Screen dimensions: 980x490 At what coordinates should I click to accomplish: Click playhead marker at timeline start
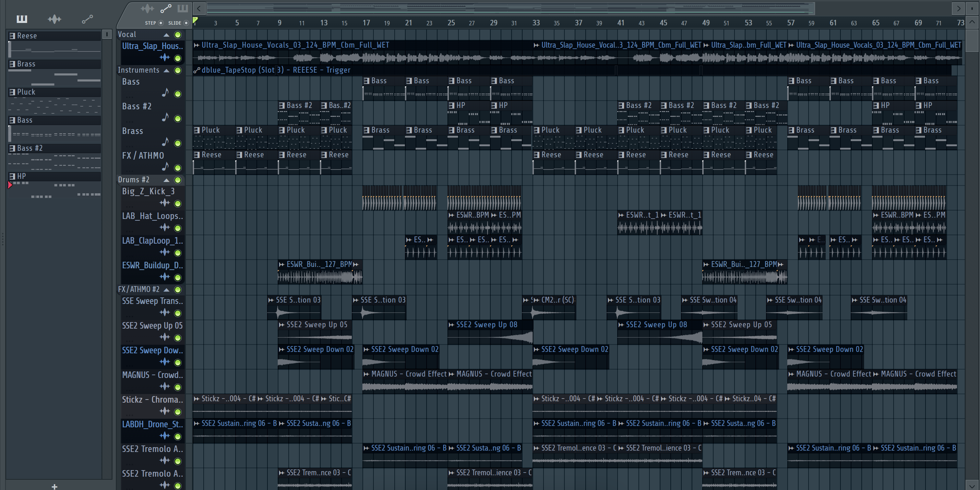click(x=195, y=21)
